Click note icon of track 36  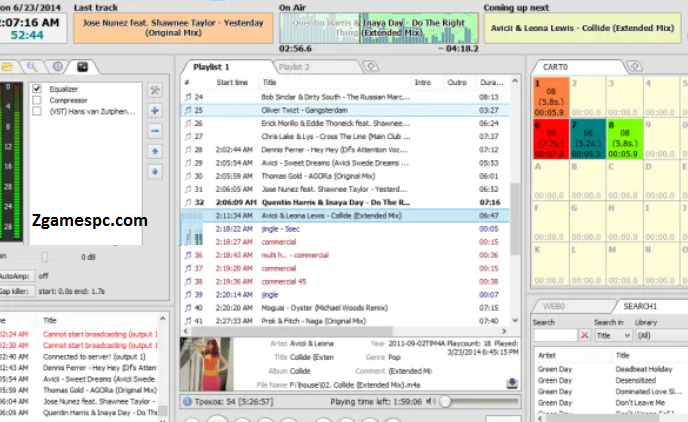pyautogui.click(x=188, y=255)
